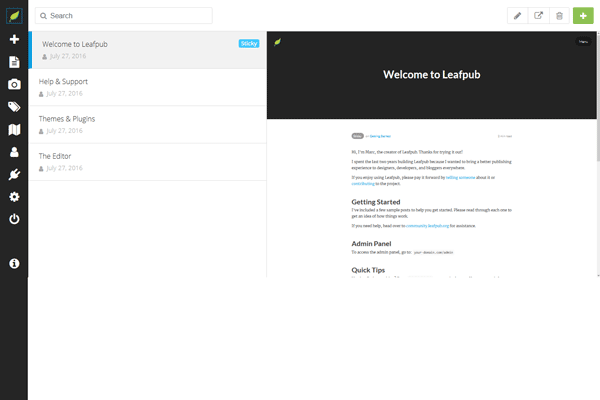Image resolution: width=600 pixels, height=400 pixels.
Task: Open the Uploads camera icon
Action: pyautogui.click(x=14, y=84)
